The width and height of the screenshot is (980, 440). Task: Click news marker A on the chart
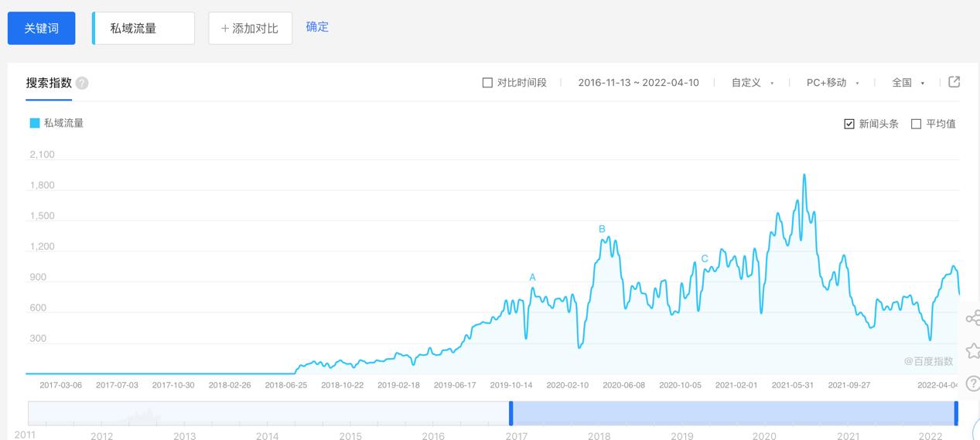(x=532, y=277)
